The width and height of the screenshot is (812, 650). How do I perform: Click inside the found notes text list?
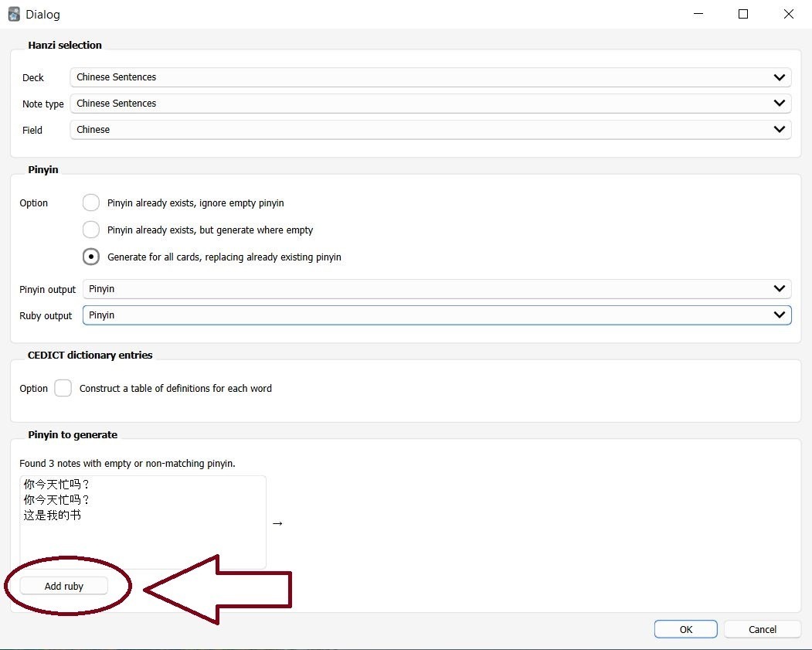point(143,522)
